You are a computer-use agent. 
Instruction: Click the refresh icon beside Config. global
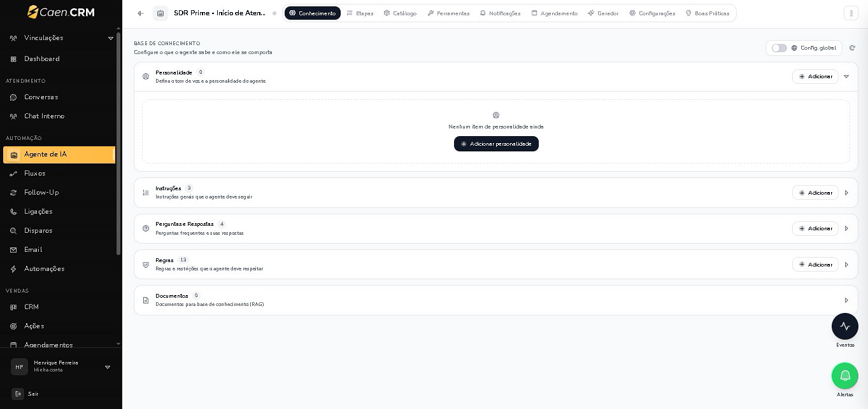(852, 48)
